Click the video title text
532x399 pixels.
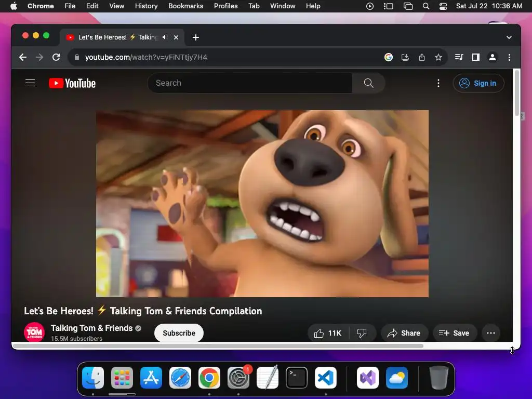(143, 311)
